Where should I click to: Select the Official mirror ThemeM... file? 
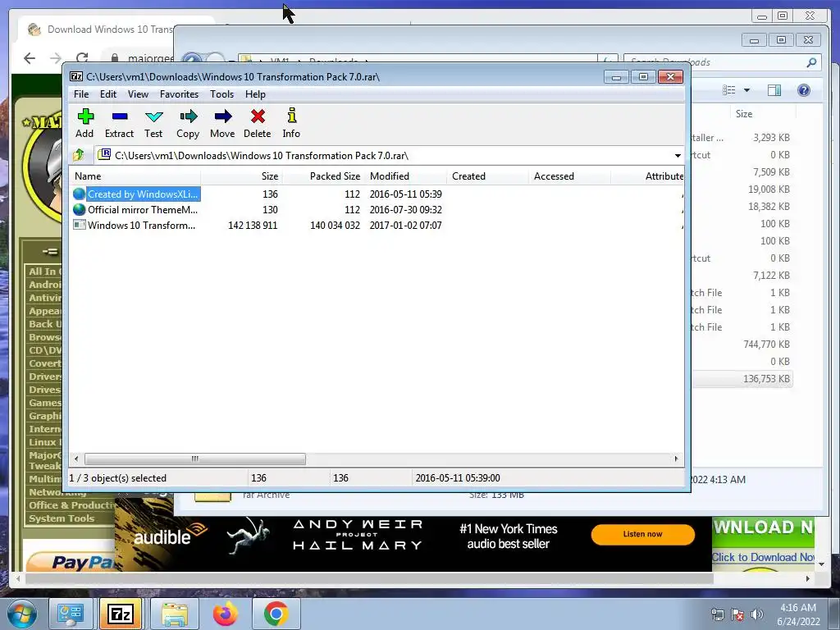click(x=143, y=209)
